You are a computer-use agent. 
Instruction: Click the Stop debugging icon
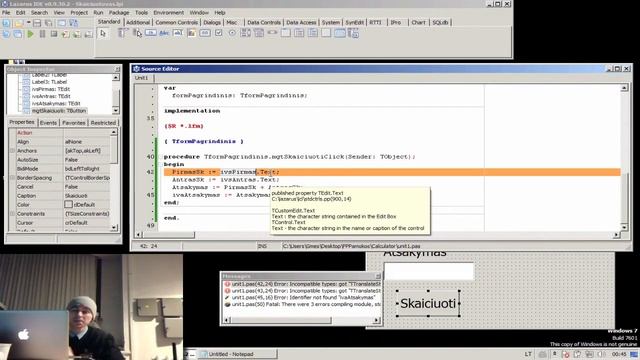point(53,34)
